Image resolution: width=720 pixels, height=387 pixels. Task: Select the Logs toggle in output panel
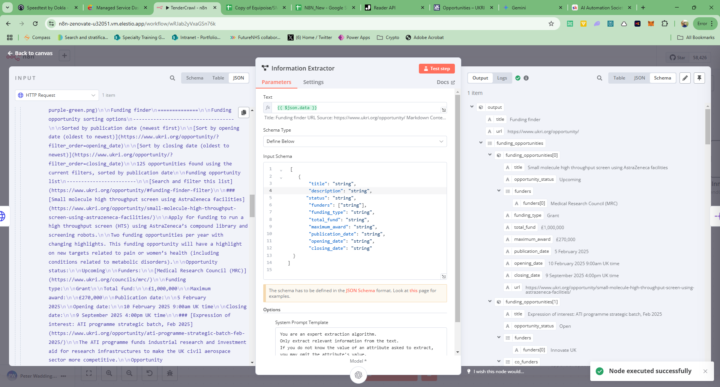502,78
